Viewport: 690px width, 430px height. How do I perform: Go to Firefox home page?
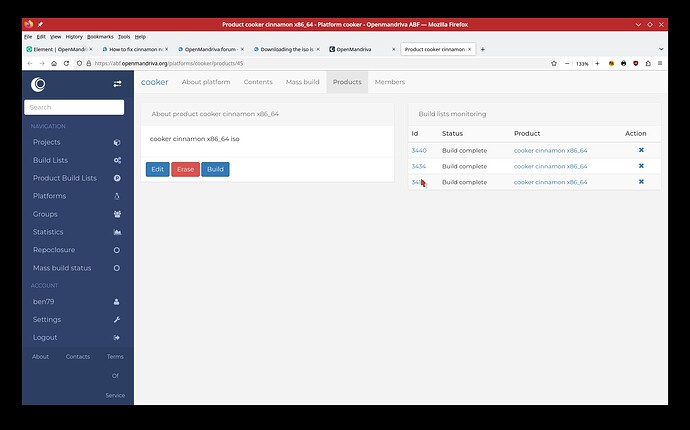[54, 63]
